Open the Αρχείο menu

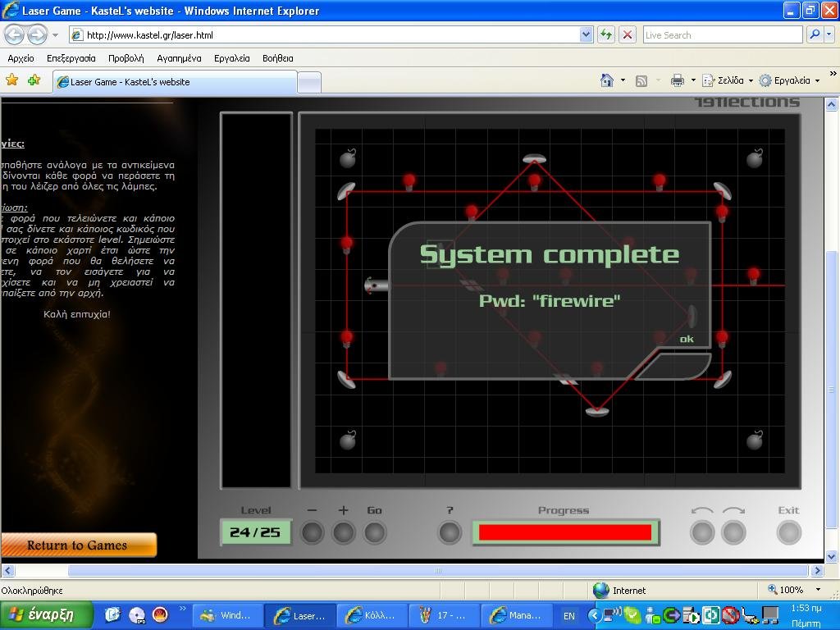[21, 58]
